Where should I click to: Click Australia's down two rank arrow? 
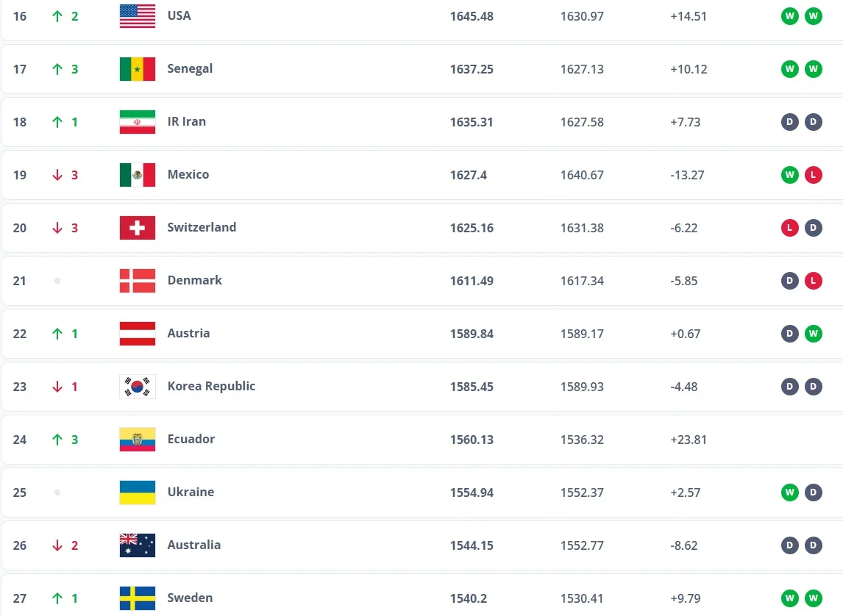tap(57, 545)
